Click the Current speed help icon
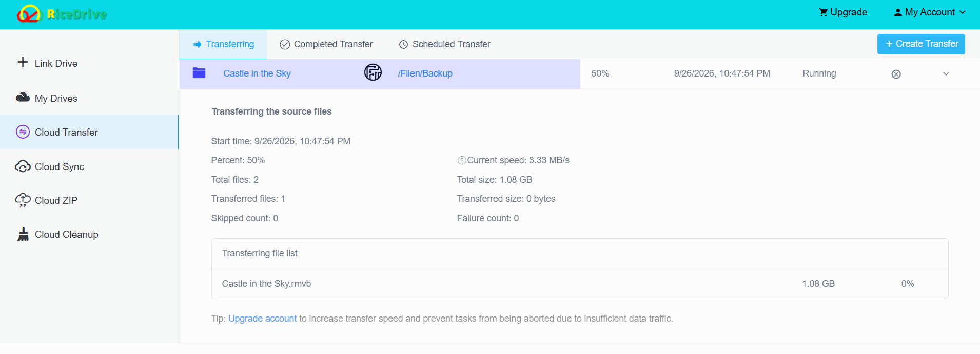Image resolution: width=980 pixels, height=354 pixels. click(462, 160)
